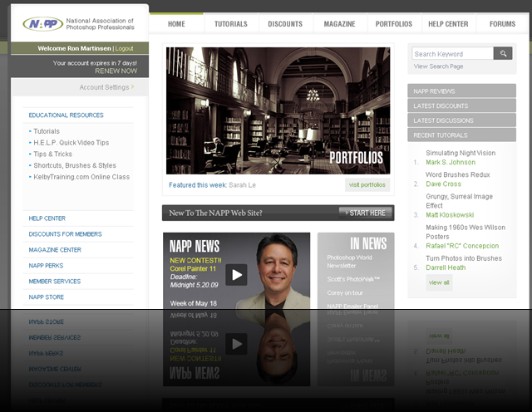Expand LATEST DISCUSSIONS panel

(462, 120)
